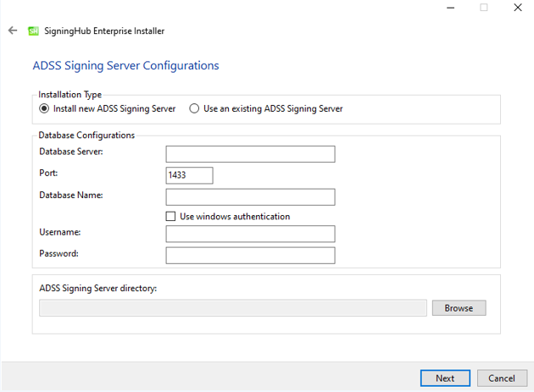Click the Username text field
Screen dimensions: 534x392
[x=250, y=234]
